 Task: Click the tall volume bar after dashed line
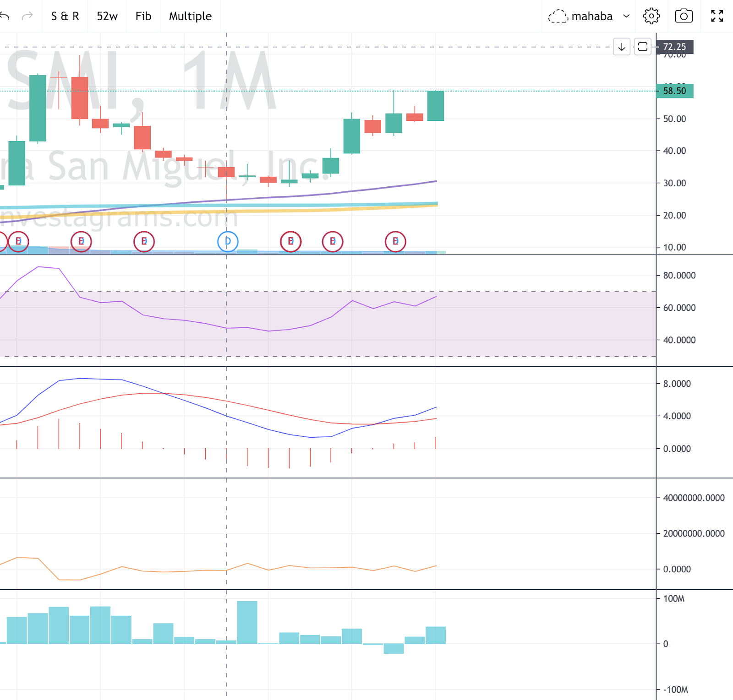coord(247,623)
